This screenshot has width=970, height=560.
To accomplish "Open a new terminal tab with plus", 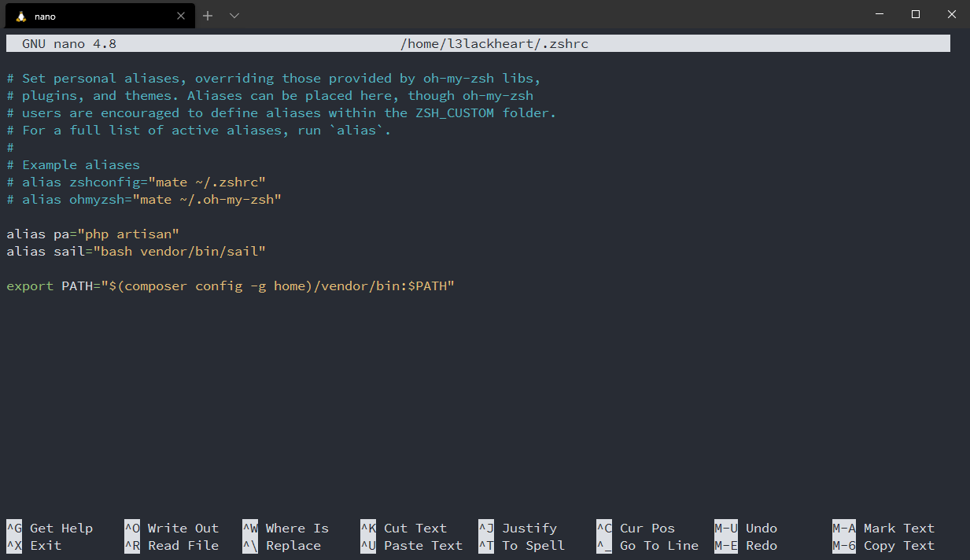I will coord(208,16).
